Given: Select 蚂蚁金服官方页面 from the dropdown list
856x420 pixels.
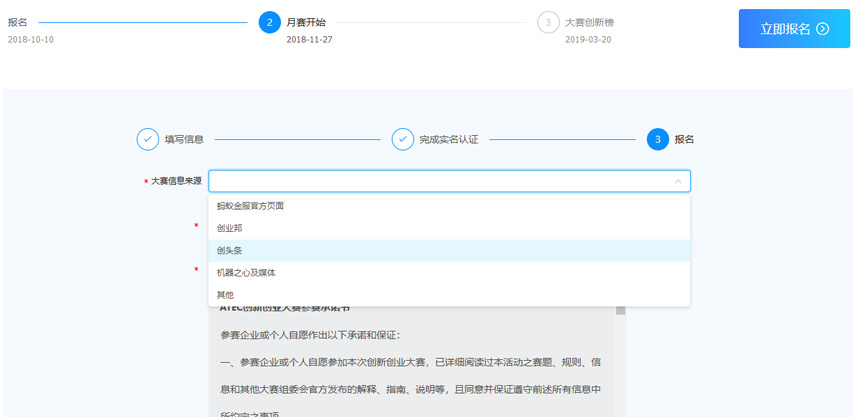Looking at the screenshot, I should coord(250,206).
